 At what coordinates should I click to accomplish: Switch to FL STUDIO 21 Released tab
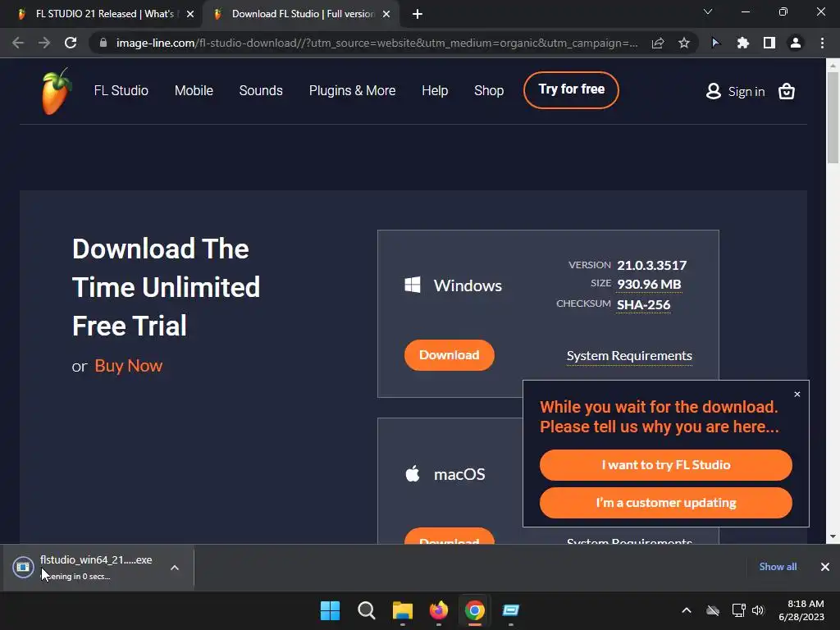click(x=102, y=15)
